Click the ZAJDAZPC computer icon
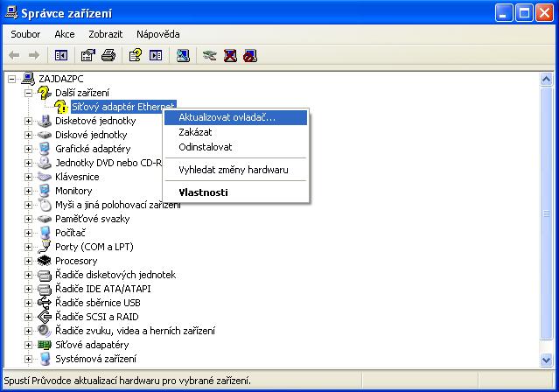 [28, 79]
